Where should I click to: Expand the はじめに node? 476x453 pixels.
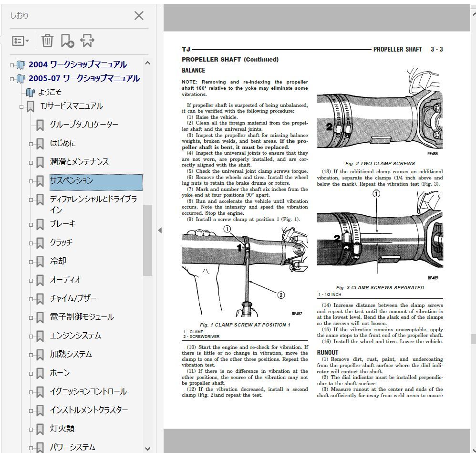click(x=31, y=144)
